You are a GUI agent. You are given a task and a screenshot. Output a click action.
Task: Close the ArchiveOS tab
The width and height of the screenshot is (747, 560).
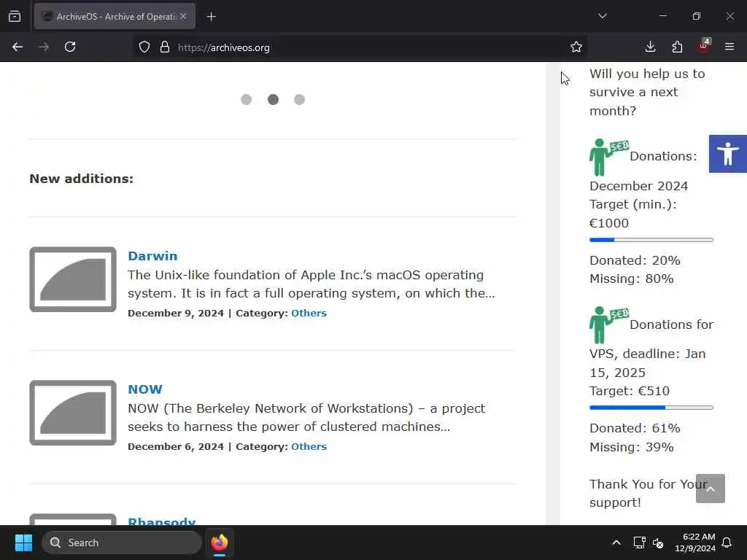[x=183, y=17]
